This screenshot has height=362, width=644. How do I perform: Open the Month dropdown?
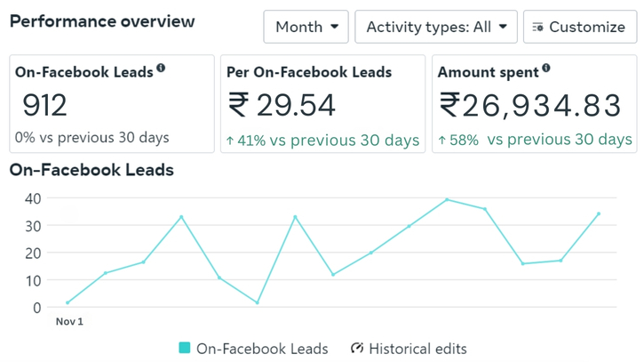coord(306,28)
